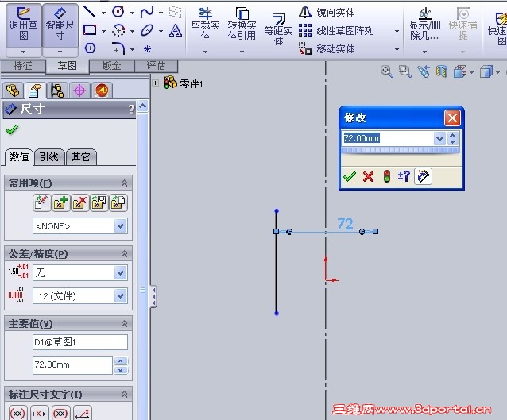Click the 72.00mm primary value field
507x420 pixels.
(72, 365)
